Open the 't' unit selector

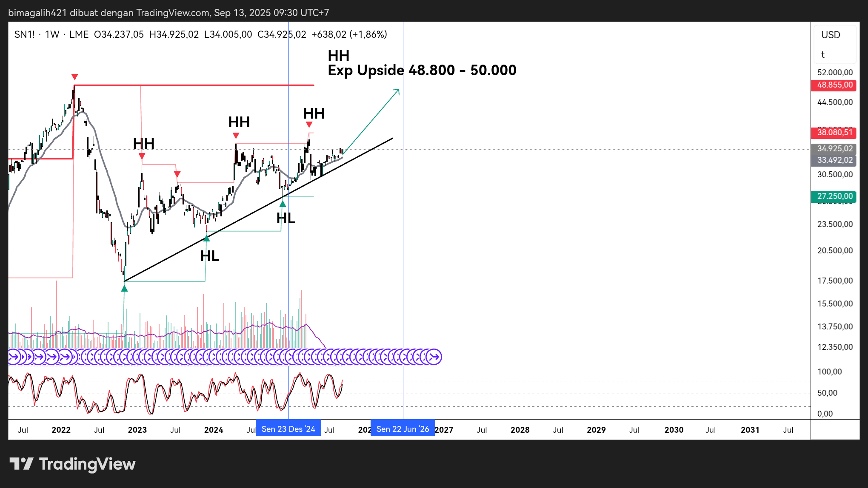coord(823,54)
